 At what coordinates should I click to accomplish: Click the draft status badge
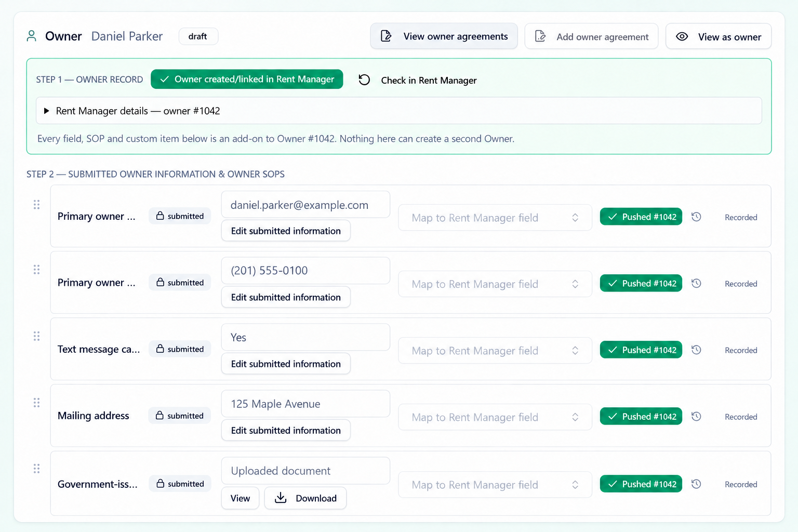(x=198, y=36)
